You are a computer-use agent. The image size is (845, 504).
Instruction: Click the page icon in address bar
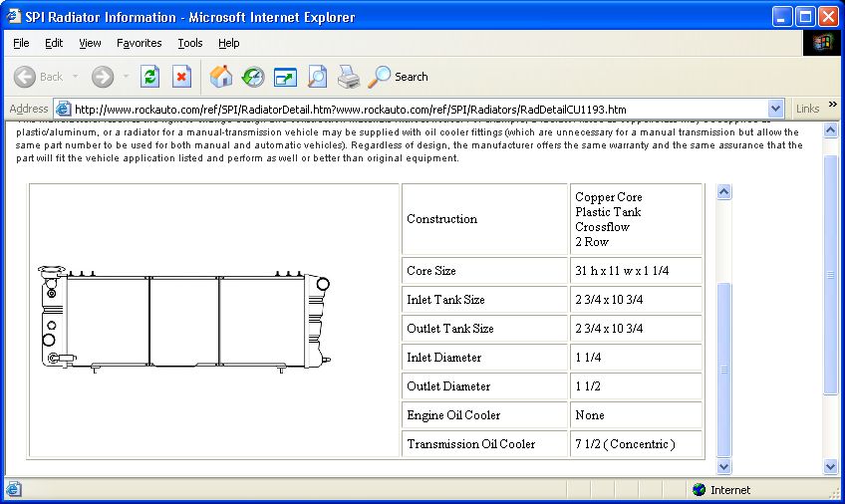pyautogui.click(x=63, y=109)
